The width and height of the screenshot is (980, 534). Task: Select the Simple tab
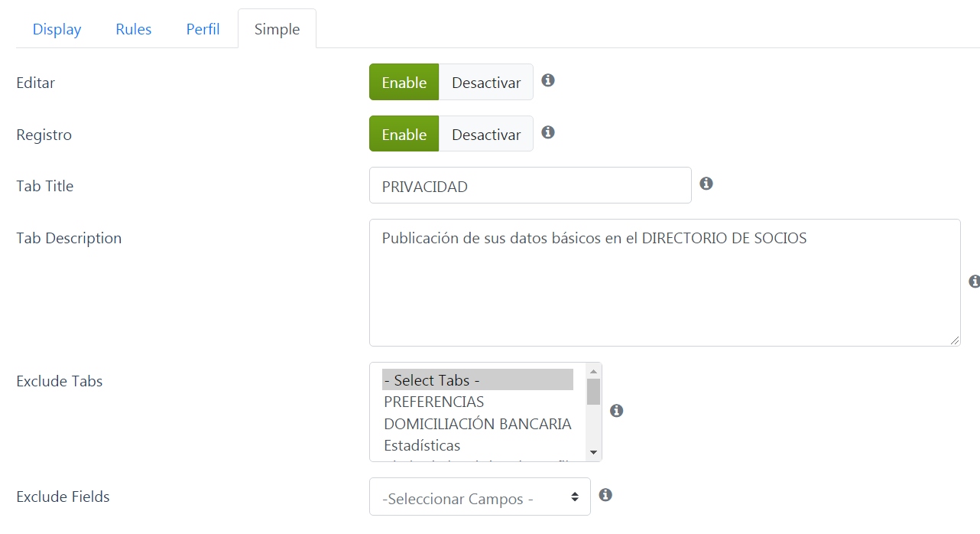pos(277,29)
